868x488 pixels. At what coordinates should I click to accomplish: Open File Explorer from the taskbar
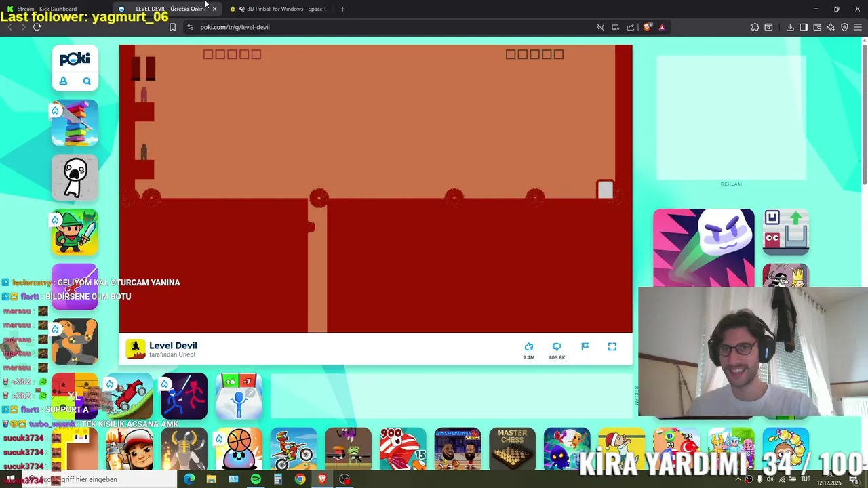(212, 479)
